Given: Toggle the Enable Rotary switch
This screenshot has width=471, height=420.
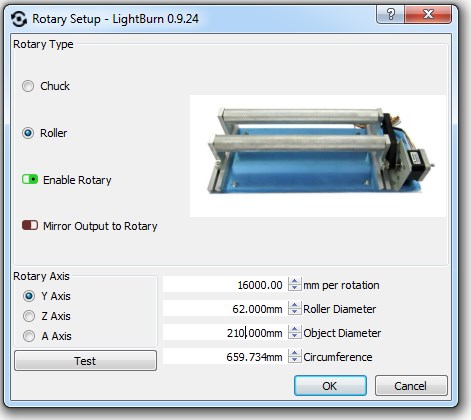Looking at the screenshot, I should 30,180.
